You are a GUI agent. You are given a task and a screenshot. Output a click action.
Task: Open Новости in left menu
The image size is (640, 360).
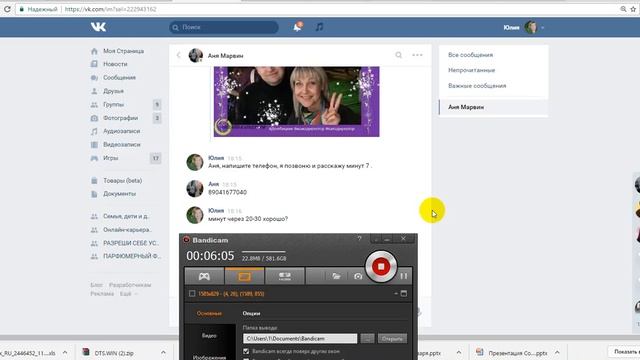tap(115, 64)
